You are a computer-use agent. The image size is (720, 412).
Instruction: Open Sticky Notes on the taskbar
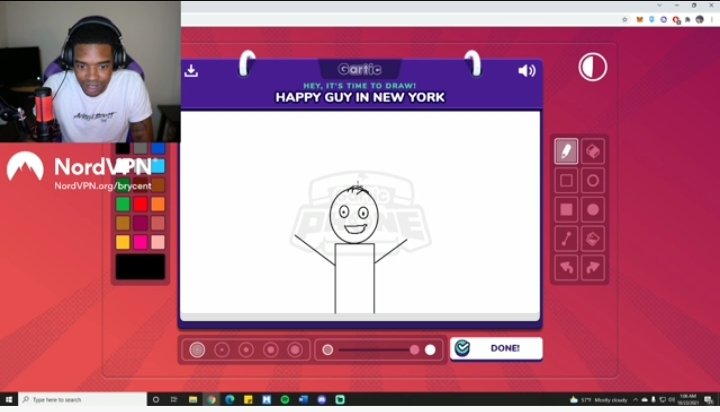(248, 400)
